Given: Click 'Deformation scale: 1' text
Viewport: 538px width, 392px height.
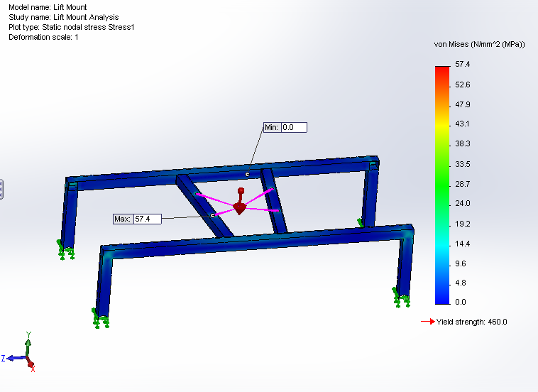Looking at the screenshot, I should click(x=43, y=37).
